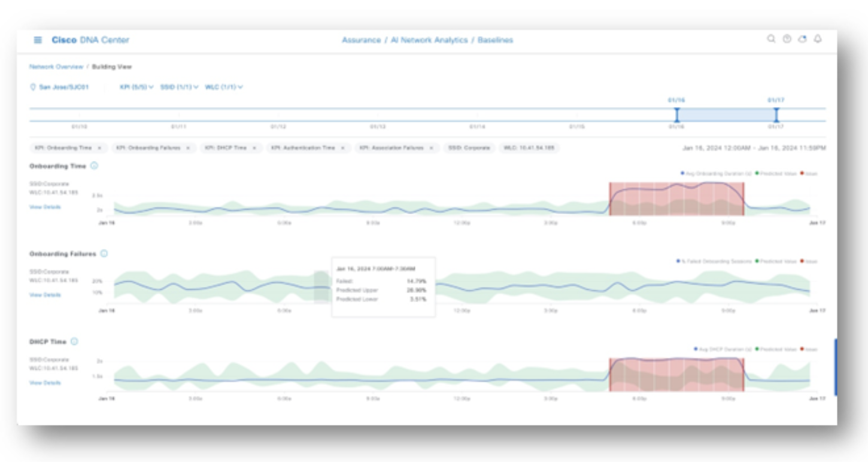Remove the KPI: Onboarding Time filter chip
Screen dimensions: 868x462
click(x=99, y=148)
